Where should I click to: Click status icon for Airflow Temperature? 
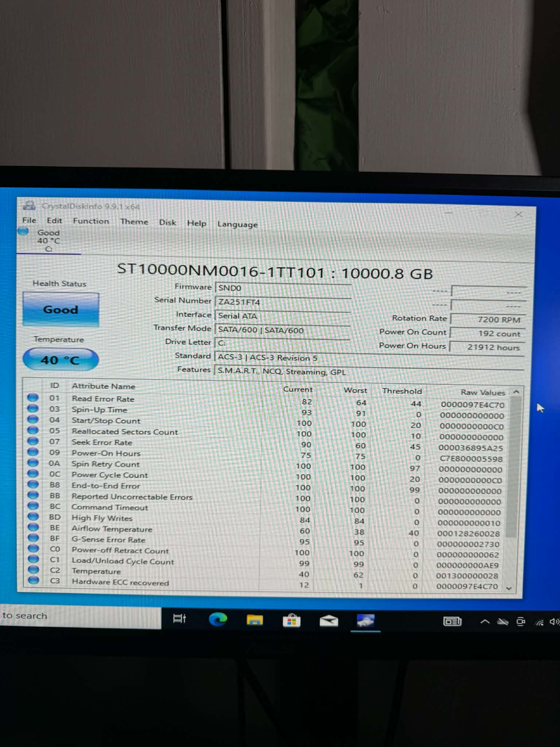pyautogui.click(x=33, y=527)
